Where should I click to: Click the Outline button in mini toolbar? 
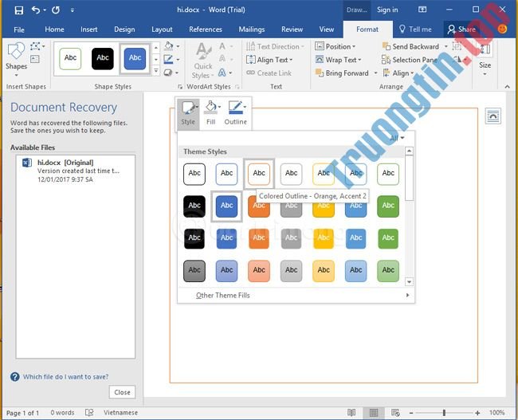pos(236,113)
